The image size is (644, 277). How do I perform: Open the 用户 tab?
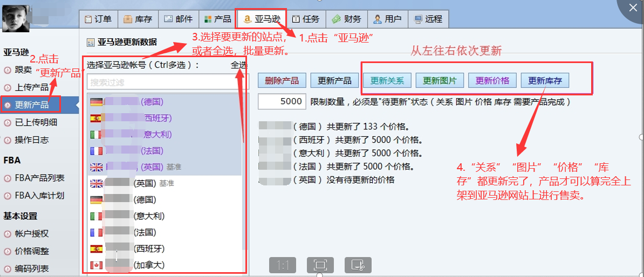[x=388, y=19]
